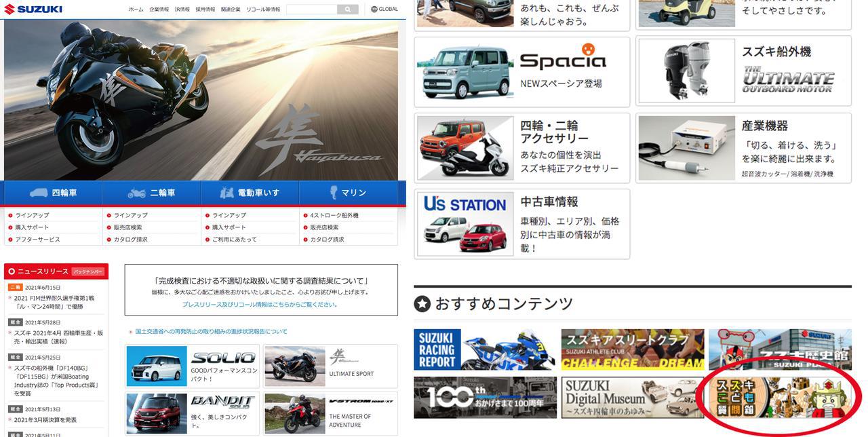Open ラインアップ under 電動車いす
This screenshot has height=437, width=868.
point(229,215)
